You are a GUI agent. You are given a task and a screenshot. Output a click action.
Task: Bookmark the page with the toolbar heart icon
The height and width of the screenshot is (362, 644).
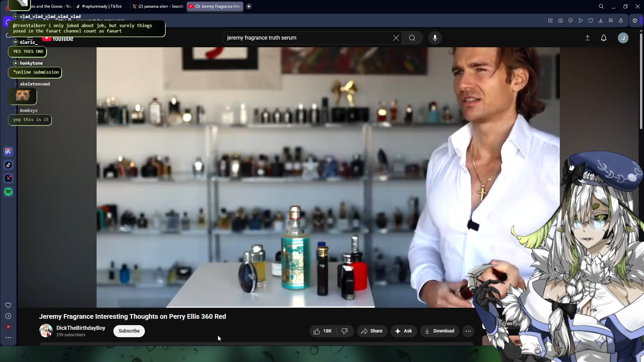tap(591, 20)
